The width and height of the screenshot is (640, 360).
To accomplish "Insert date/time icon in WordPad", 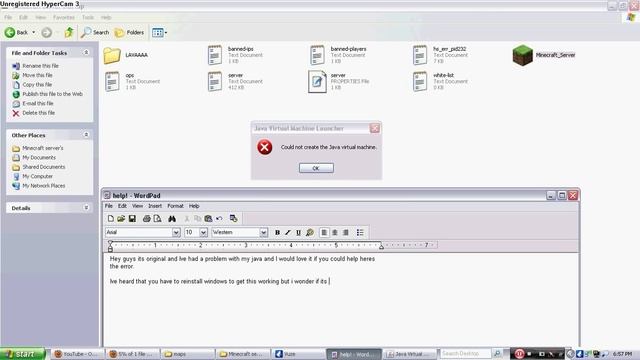I will point(233,219).
